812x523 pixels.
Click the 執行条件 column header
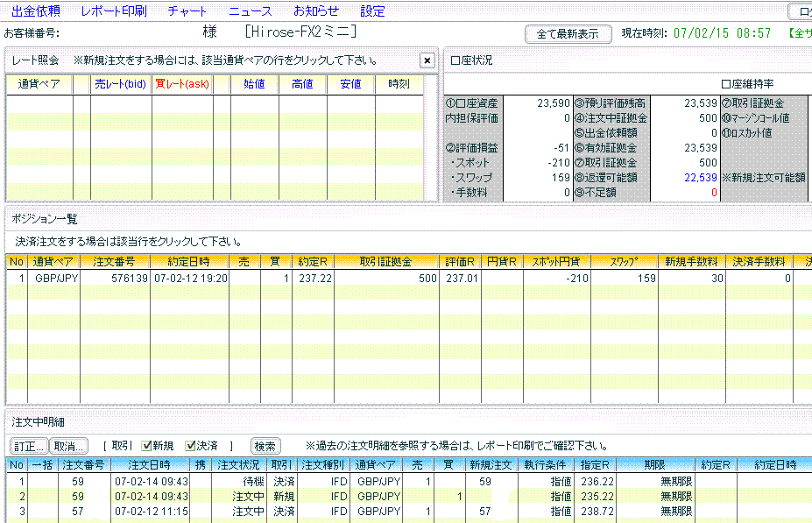click(546, 464)
